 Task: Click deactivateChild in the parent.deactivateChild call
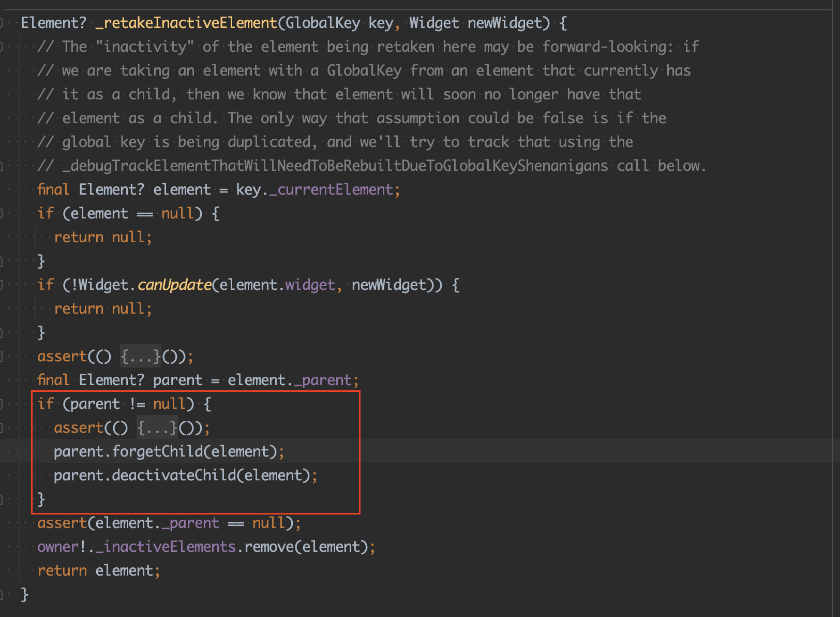click(174, 475)
